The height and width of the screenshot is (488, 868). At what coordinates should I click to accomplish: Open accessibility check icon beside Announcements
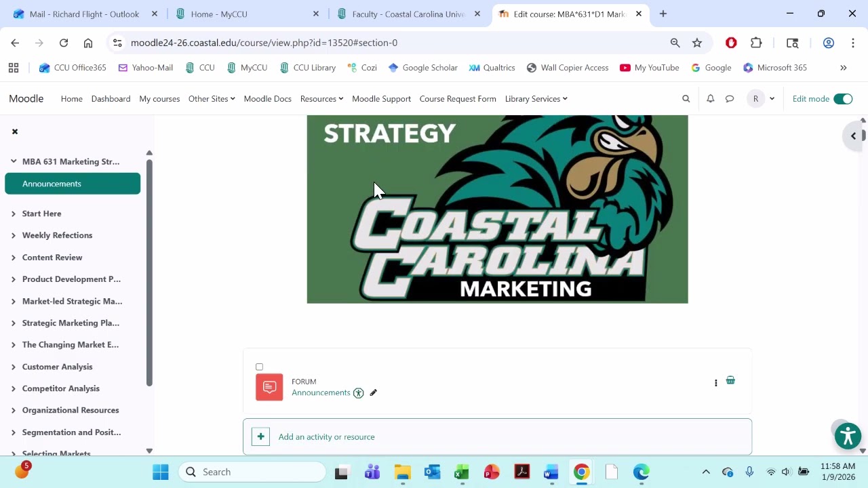[x=358, y=393]
